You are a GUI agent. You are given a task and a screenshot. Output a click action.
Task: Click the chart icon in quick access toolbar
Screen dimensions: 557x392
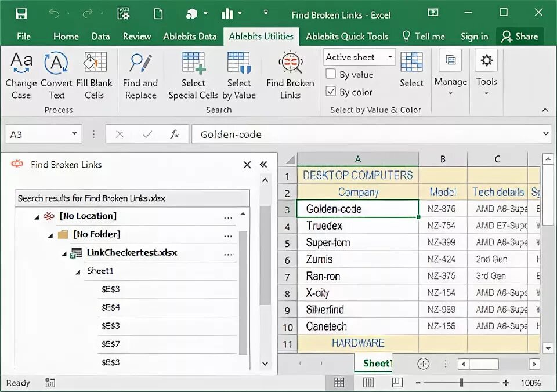click(x=227, y=14)
